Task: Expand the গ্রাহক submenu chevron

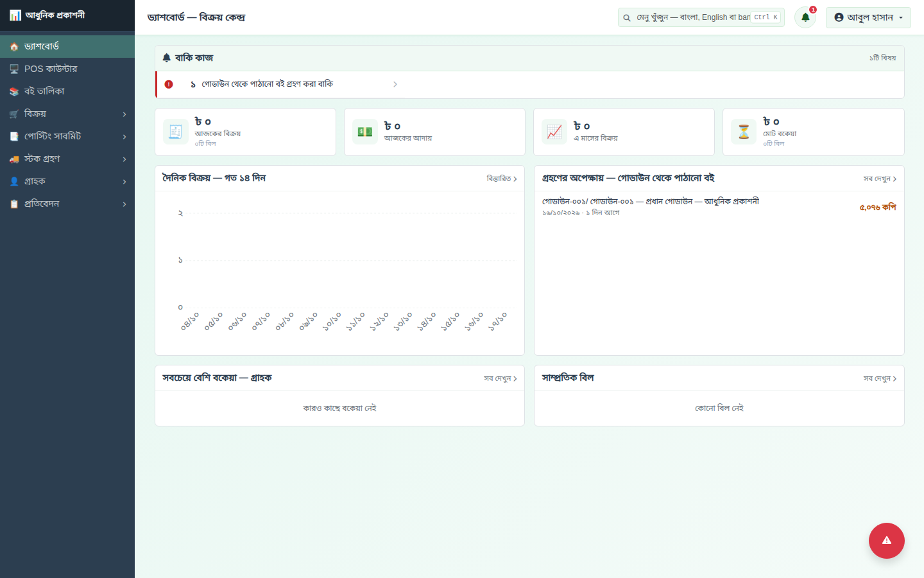Action: 124,182
